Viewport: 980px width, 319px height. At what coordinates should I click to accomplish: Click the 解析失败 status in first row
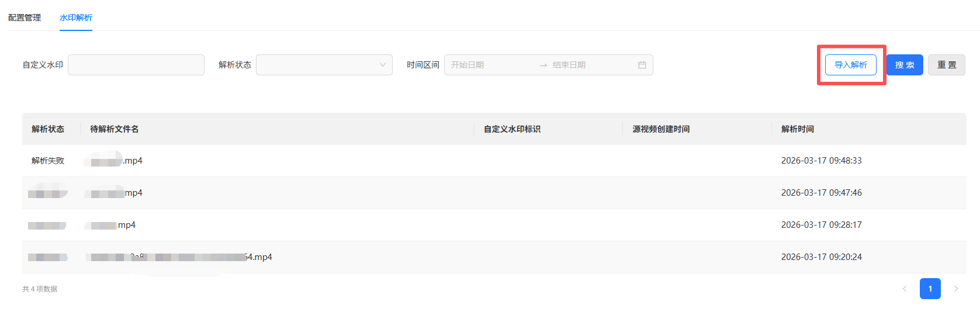coord(48,161)
